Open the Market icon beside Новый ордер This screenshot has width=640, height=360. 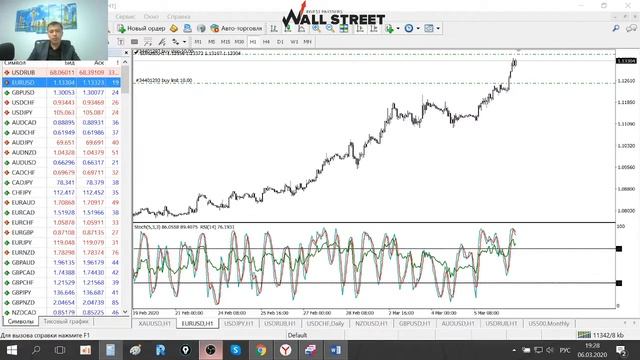pyautogui.click(x=174, y=28)
